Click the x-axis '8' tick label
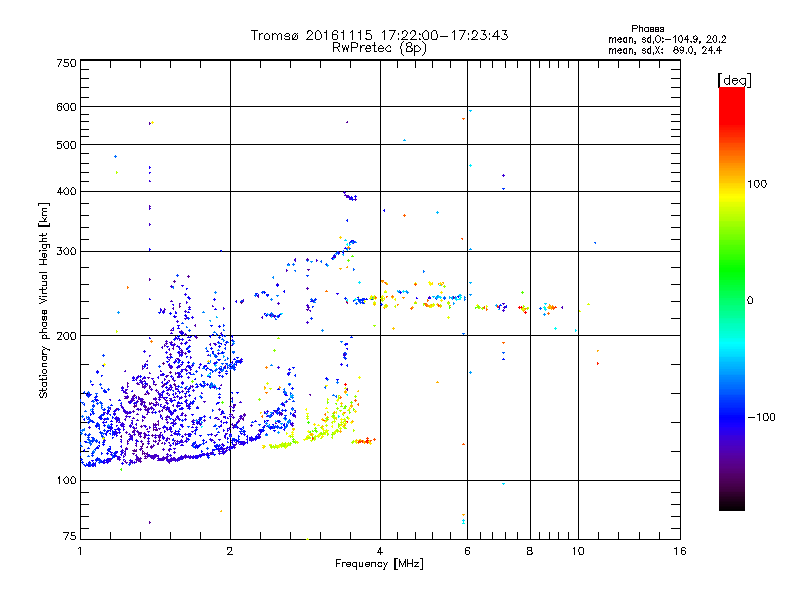800x600 pixels. pos(530,551)
